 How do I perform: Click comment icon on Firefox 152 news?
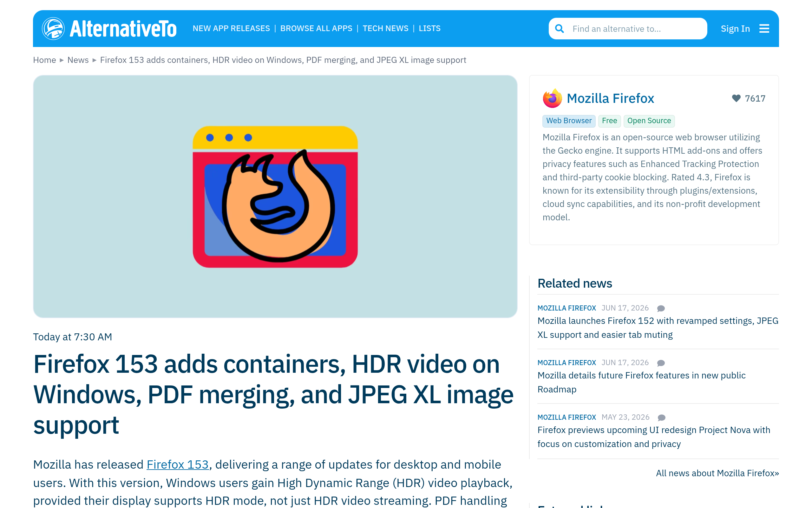[x=661, y=308]
